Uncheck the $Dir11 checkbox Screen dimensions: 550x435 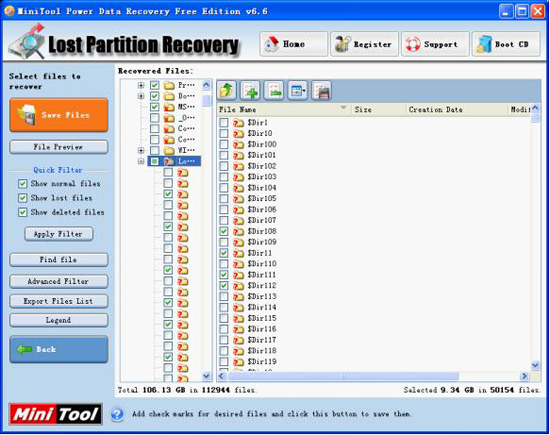tap(223, 253)
